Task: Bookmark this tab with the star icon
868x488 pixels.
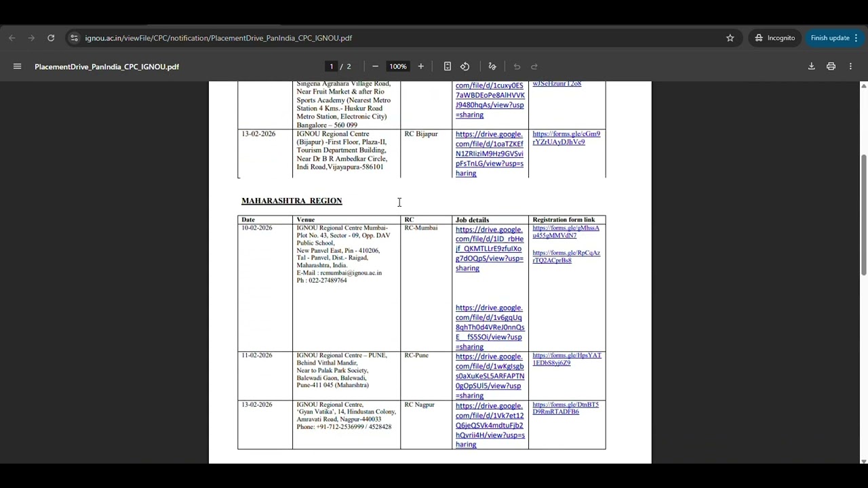Action: 730,38
